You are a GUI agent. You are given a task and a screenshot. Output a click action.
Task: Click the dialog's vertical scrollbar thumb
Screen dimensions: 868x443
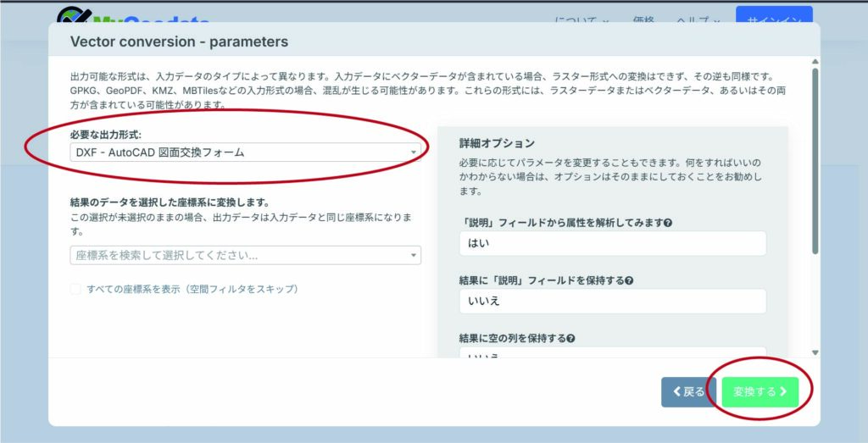(815, 161)
